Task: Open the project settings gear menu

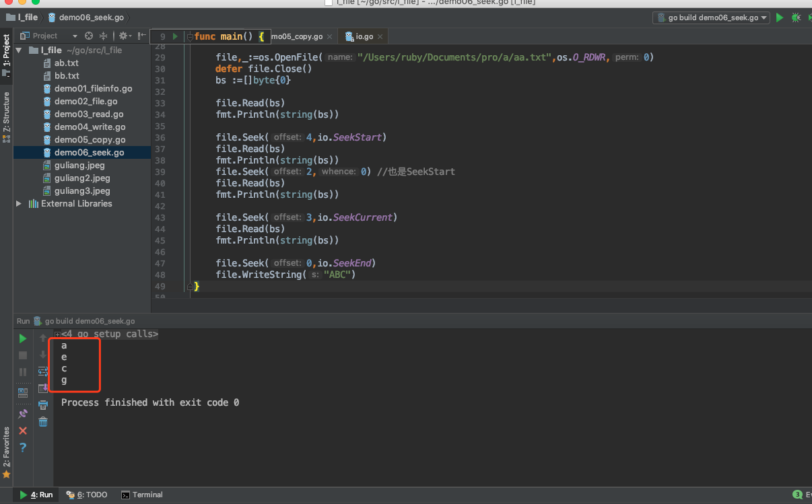Action: click(124, 36)
